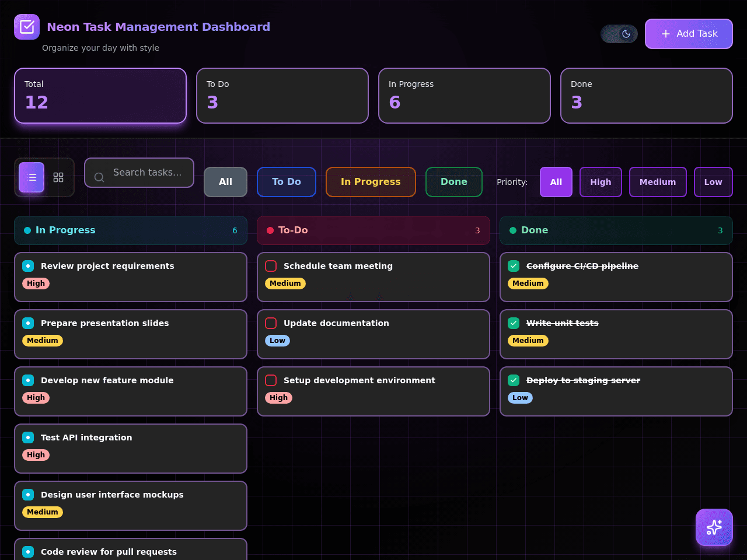This screenshot has height=560, width=747.
Task: Click the Total tasks stat card
Action: click(100, 96)
